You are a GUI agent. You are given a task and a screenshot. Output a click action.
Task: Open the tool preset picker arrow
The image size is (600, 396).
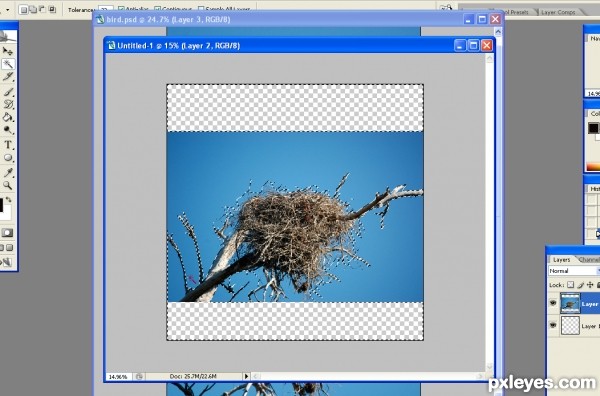pos(8,10)
